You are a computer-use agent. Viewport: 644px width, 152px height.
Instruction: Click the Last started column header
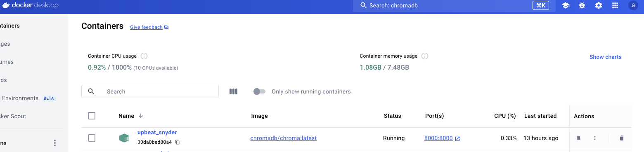point(540,116)
